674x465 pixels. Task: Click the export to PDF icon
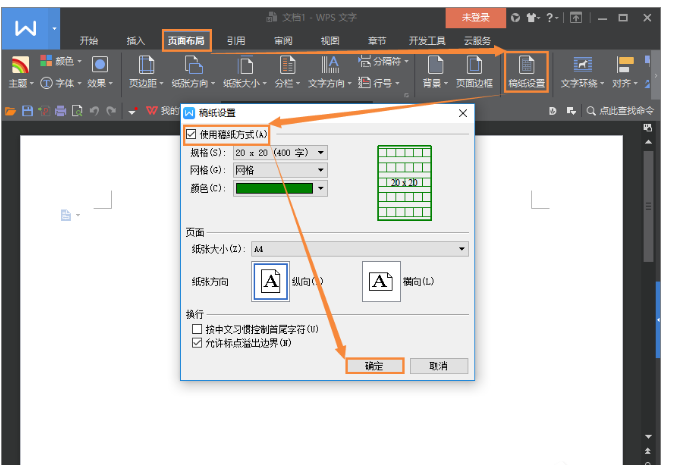pyautogui.click(x=44, y=111)
